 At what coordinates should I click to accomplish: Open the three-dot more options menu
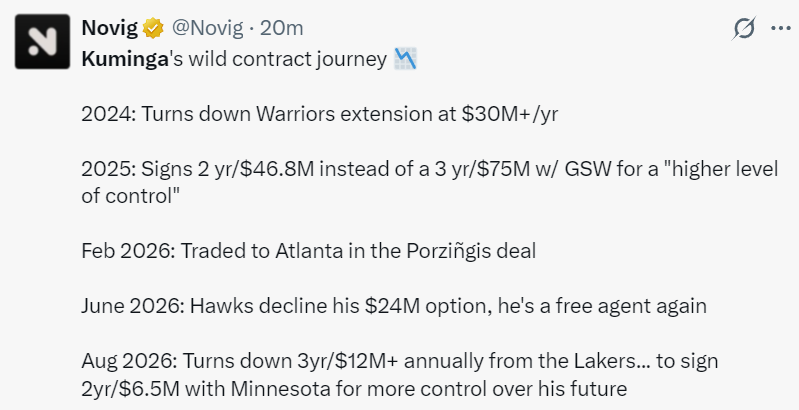[x=781, y=28]
